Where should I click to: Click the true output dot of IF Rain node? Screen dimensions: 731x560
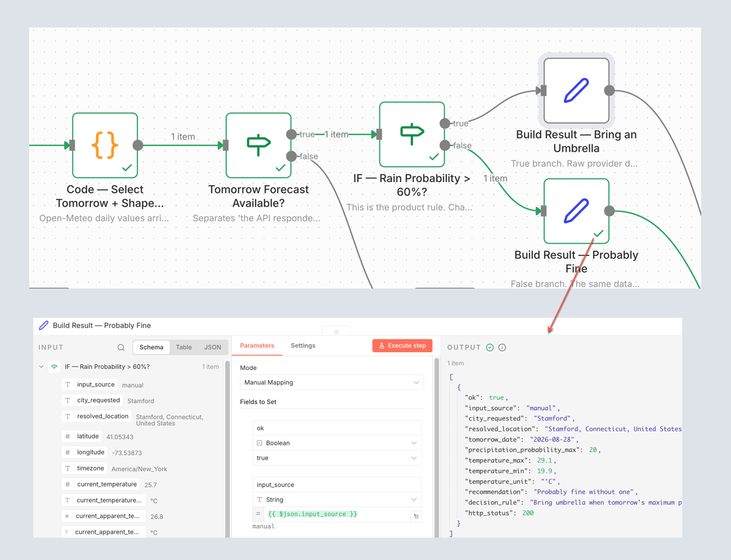pyautogui.click(x=445, y=123)
